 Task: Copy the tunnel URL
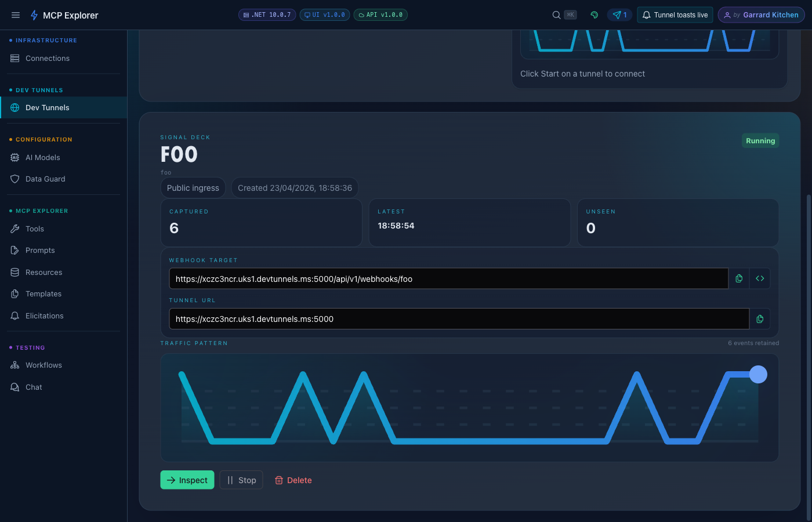pos(760,318)
